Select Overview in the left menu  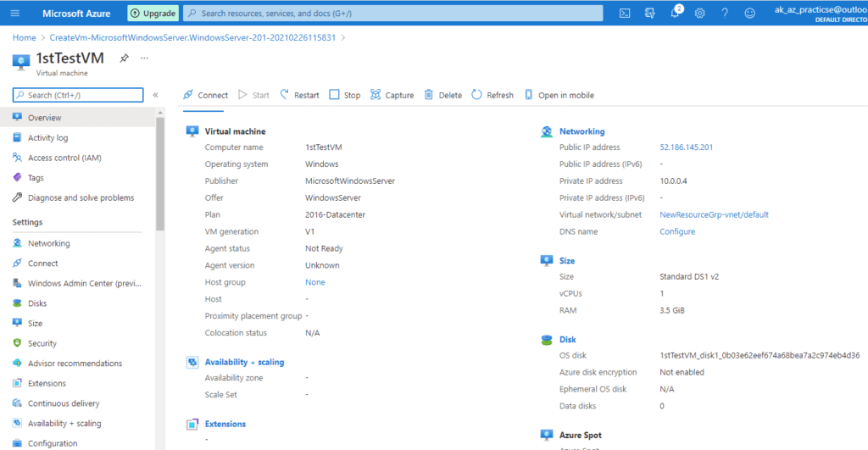pyautogui.click(x=77, y=117)
